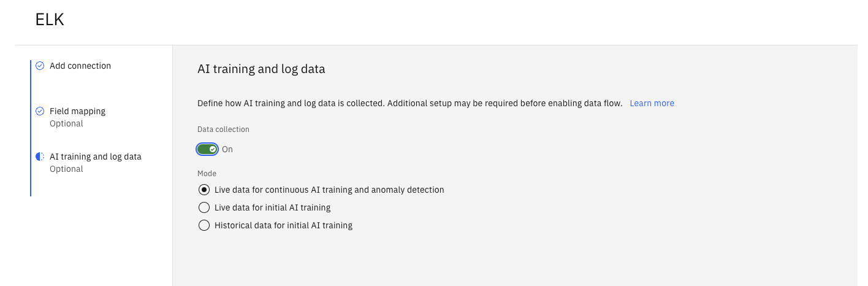Click the Data collection label above the toggle
The width and height of the screenshot is (868, 286).
tap(223, 129)
